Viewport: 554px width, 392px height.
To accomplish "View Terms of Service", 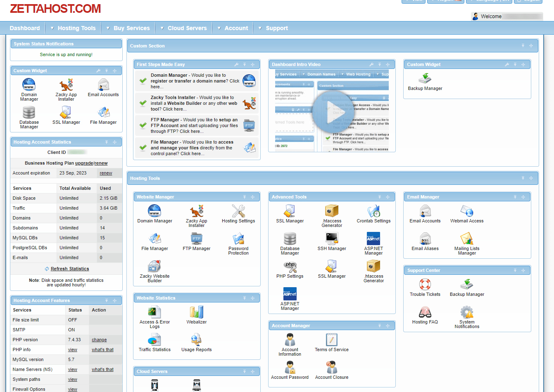I will tap(332, 343).
